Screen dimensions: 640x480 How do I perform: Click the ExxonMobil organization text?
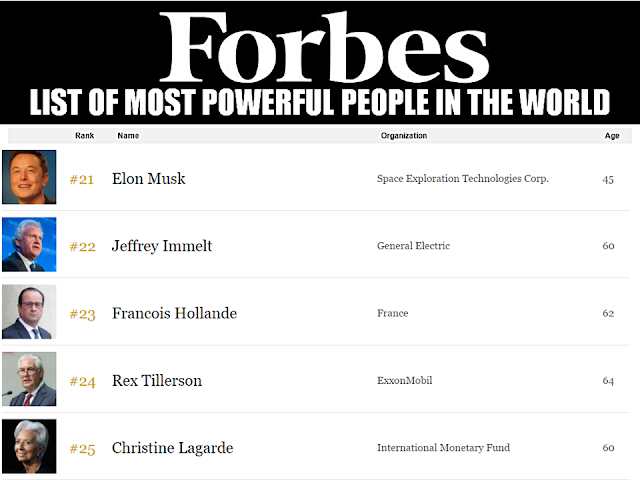404,380
